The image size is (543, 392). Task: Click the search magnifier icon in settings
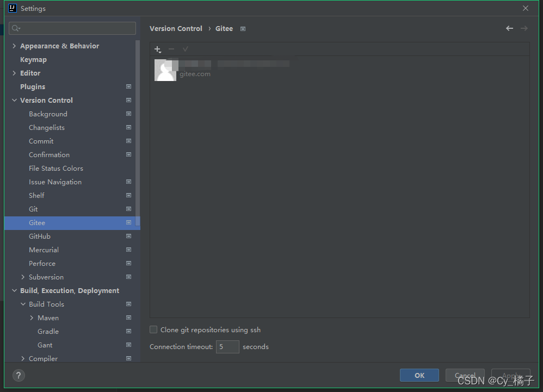click(16, 28)
